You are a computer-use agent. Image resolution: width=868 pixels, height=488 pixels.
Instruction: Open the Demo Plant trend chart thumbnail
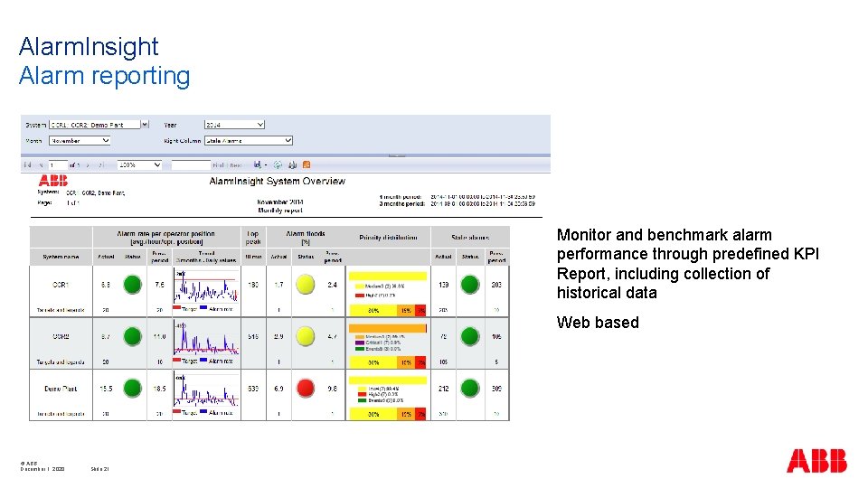(x=206, y=393)
